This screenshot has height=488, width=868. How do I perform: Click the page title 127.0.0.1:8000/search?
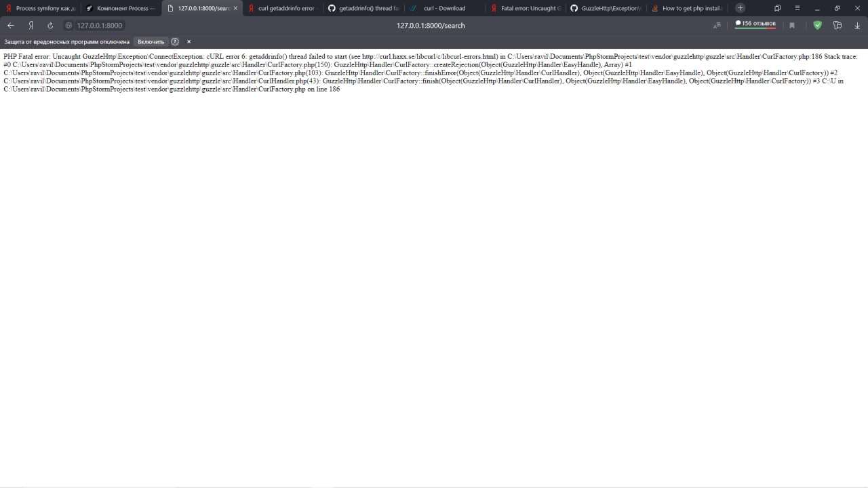[431, 25]
